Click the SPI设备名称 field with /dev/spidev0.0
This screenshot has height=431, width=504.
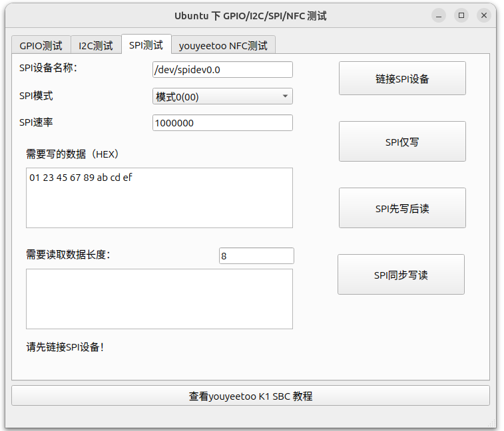coord(222,70)
